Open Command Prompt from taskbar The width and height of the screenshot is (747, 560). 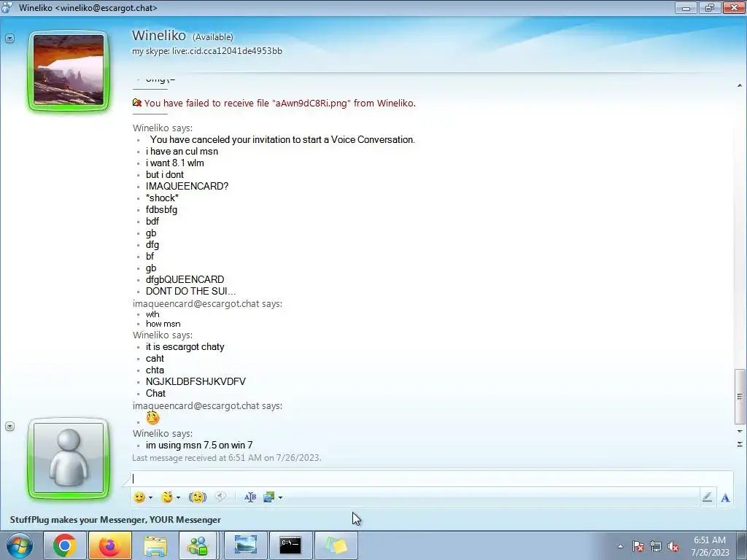click(290, 545)
